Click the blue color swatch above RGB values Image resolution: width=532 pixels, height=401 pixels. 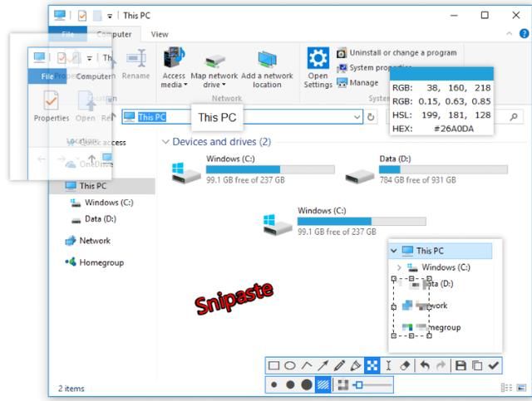coord(441,74)
